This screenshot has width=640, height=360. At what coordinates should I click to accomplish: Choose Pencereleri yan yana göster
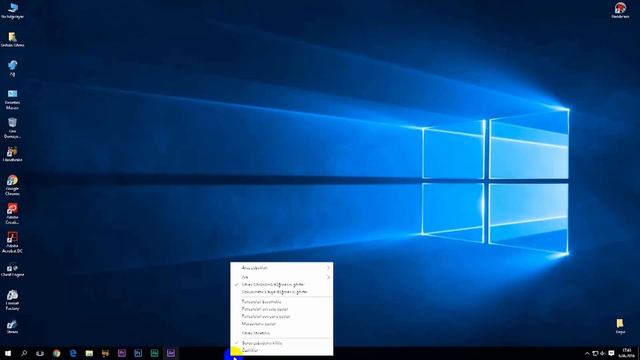click(x=282, y=316)
